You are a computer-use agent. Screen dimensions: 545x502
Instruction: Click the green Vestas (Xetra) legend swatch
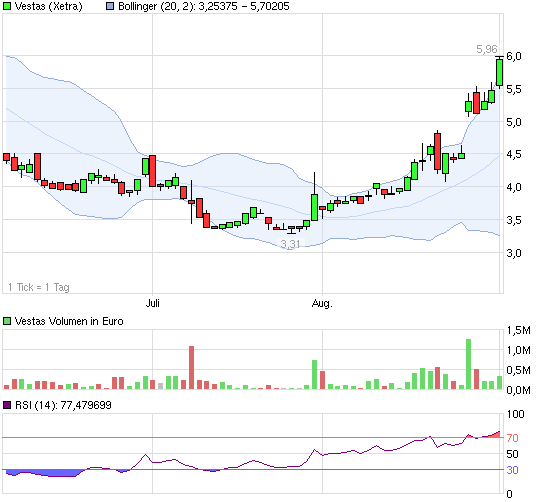[x=7, y=6]
